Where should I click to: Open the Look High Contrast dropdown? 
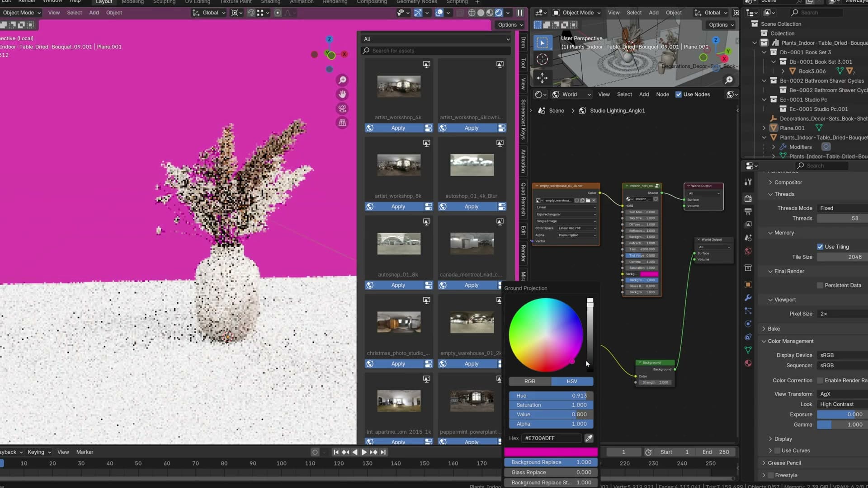[842, 404]
